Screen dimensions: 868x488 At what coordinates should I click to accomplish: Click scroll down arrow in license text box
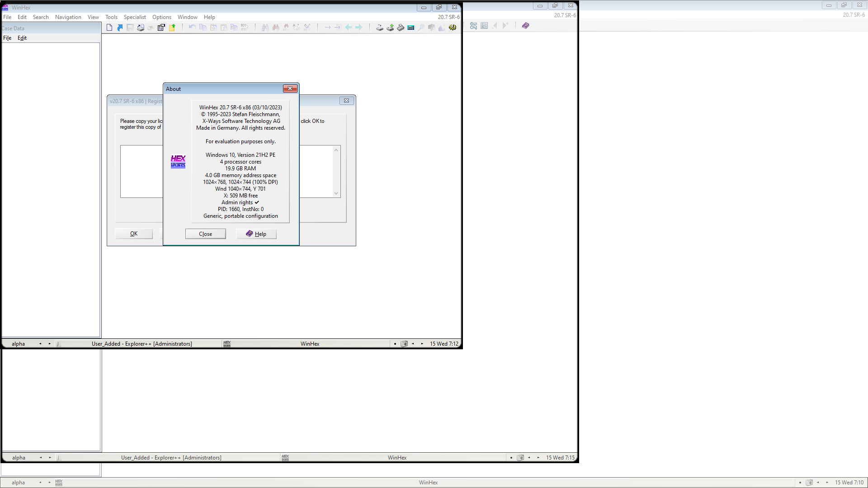pyautogui.click(x=336, y=193)
